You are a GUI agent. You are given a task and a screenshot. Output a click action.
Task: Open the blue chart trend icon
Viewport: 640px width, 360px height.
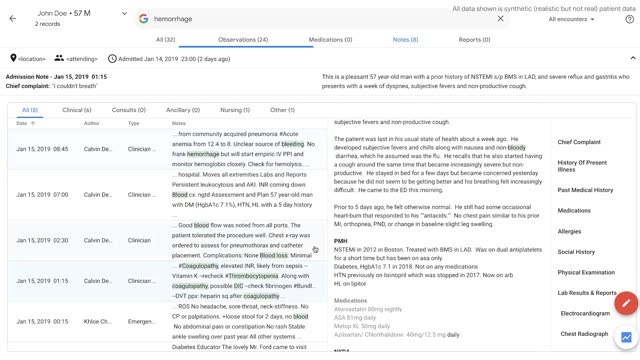tap(626, 337)
